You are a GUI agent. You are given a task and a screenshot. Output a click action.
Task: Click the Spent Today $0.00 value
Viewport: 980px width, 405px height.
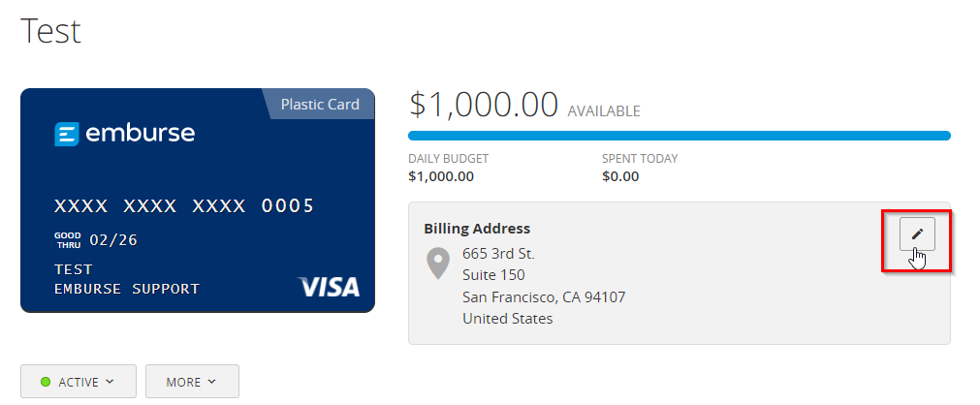click(620, 176)
